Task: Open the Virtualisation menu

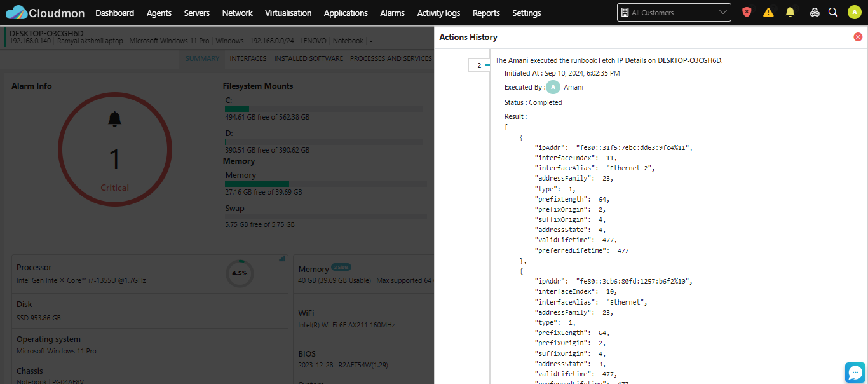Action: [288, 13]
